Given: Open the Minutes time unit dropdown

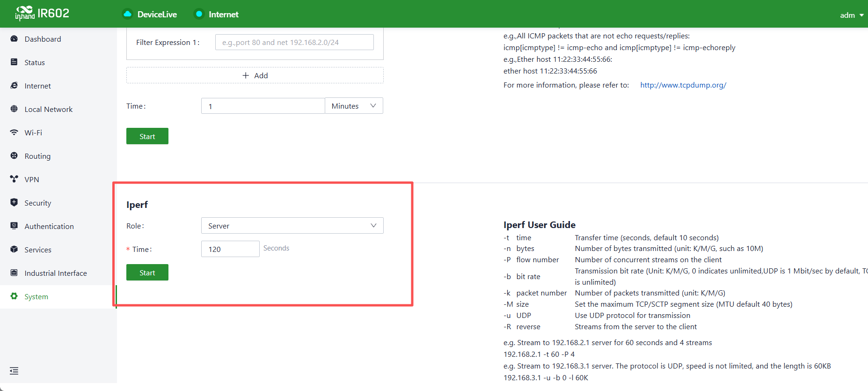Looking at the screenshot, I should [354, 106].
